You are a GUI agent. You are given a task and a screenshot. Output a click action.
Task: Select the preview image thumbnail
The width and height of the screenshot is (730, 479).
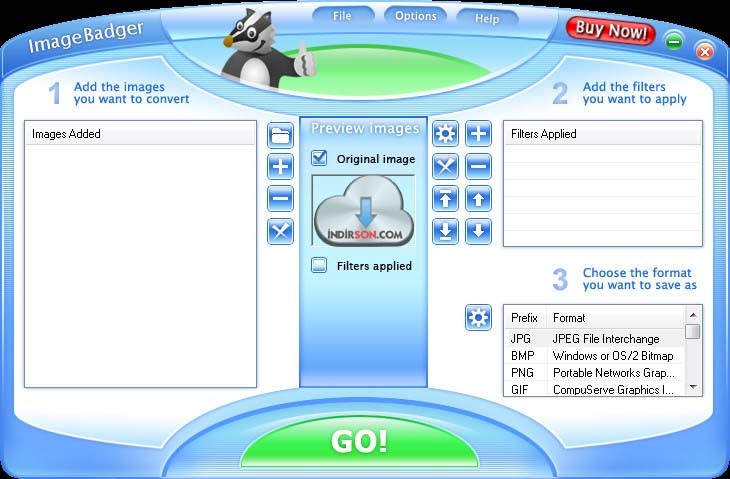[x=363, y=210]
